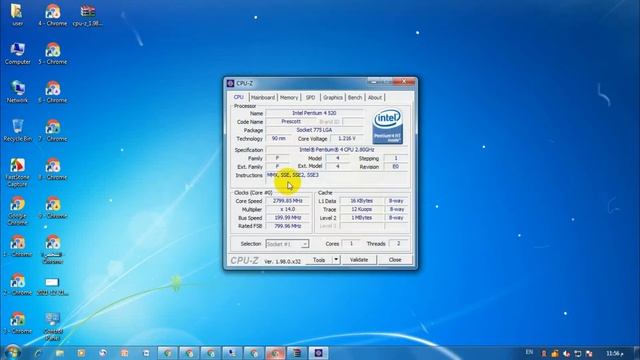Click the Threads count value
640x360 pixels.
tap(399, 244)
